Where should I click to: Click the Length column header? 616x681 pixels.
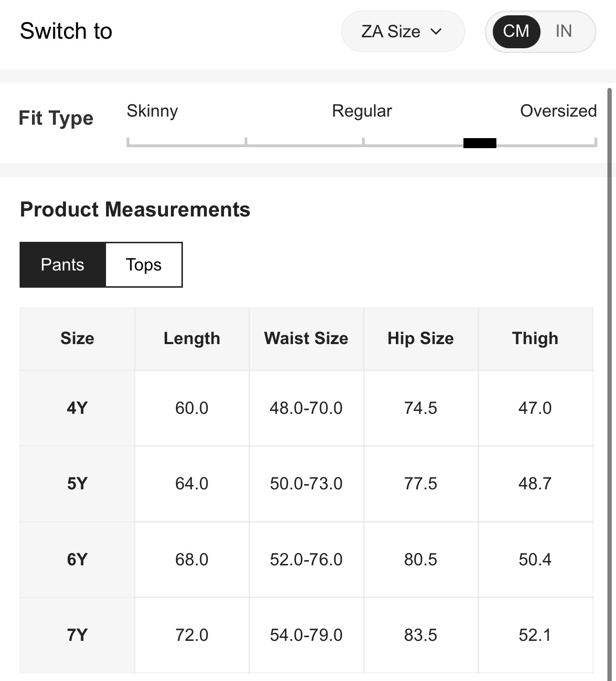192,338
